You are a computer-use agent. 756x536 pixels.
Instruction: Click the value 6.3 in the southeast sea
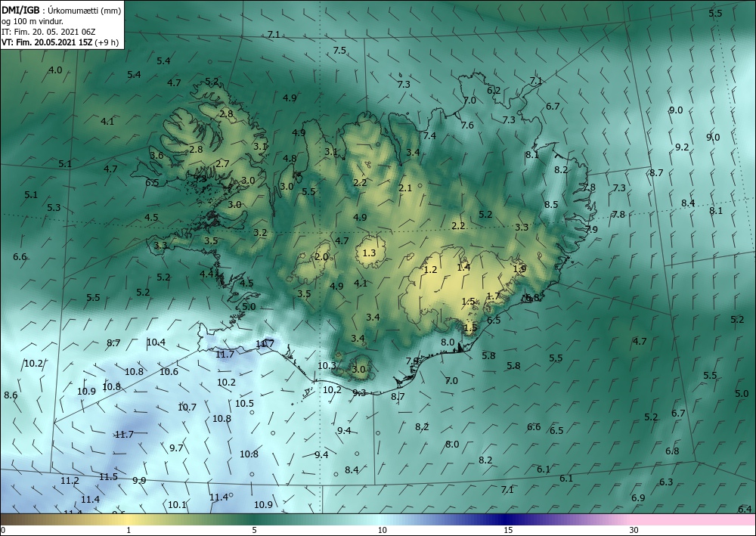pyautogui.click(x=666, y=482)
